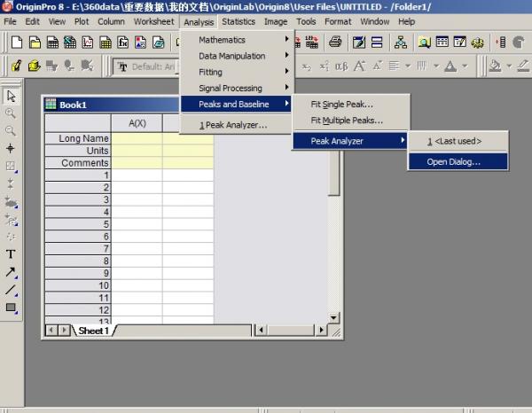Select the A(X) column header
This screenshot has height=413, width=532.
pyautogui.click(x=137, y=123)
